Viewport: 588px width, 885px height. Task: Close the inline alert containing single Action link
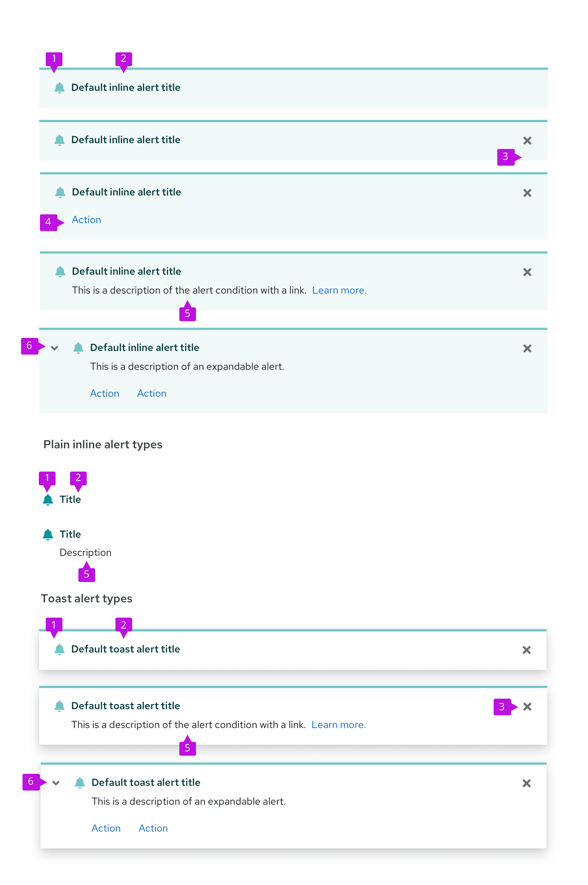[527, 193]
